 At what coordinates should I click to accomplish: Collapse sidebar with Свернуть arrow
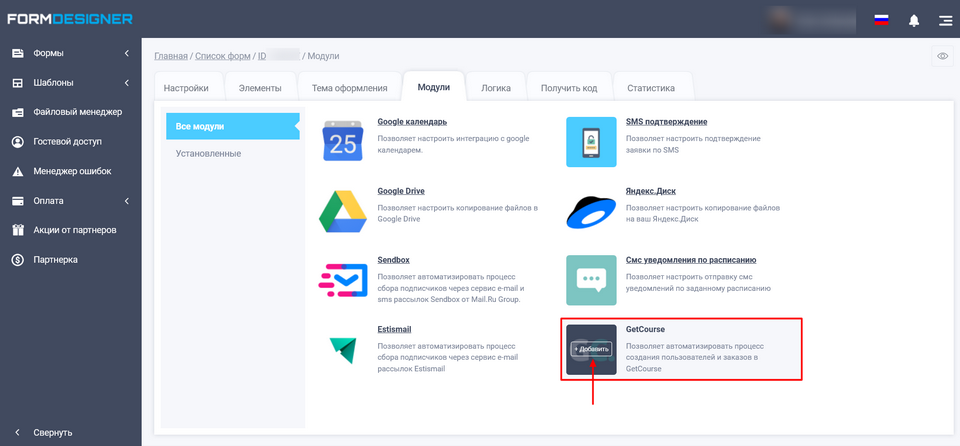pyautogui.click(x=17, y=433)
